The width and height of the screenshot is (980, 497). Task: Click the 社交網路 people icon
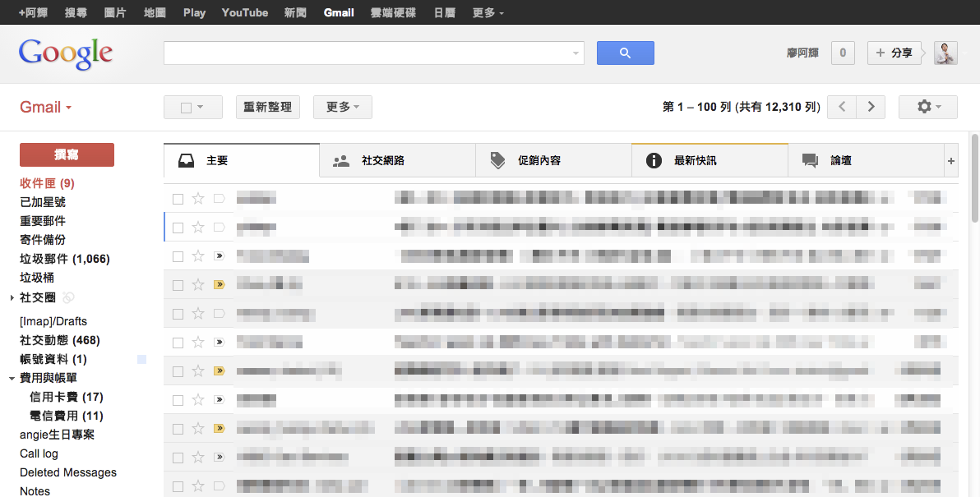(x=341, y=160)
